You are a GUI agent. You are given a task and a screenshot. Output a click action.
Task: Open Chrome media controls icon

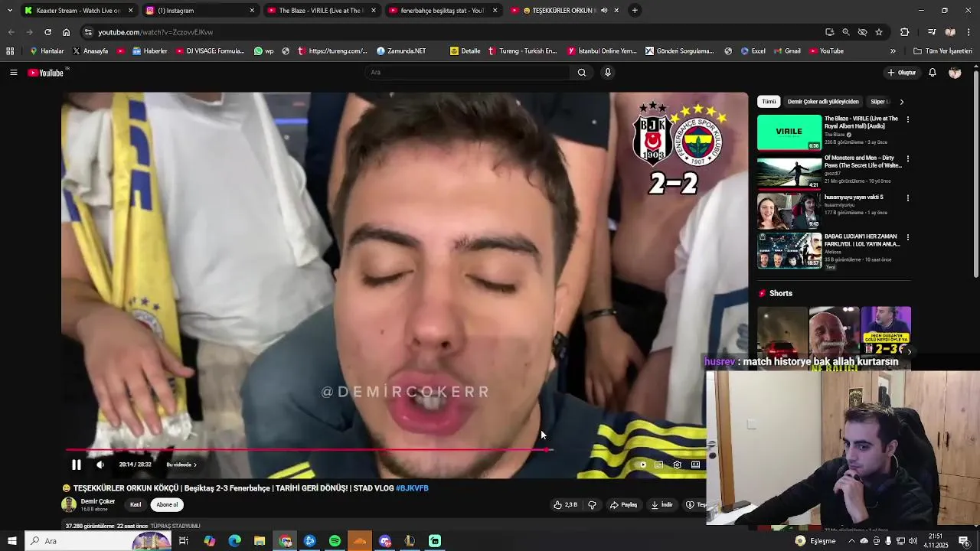[932, 32]
